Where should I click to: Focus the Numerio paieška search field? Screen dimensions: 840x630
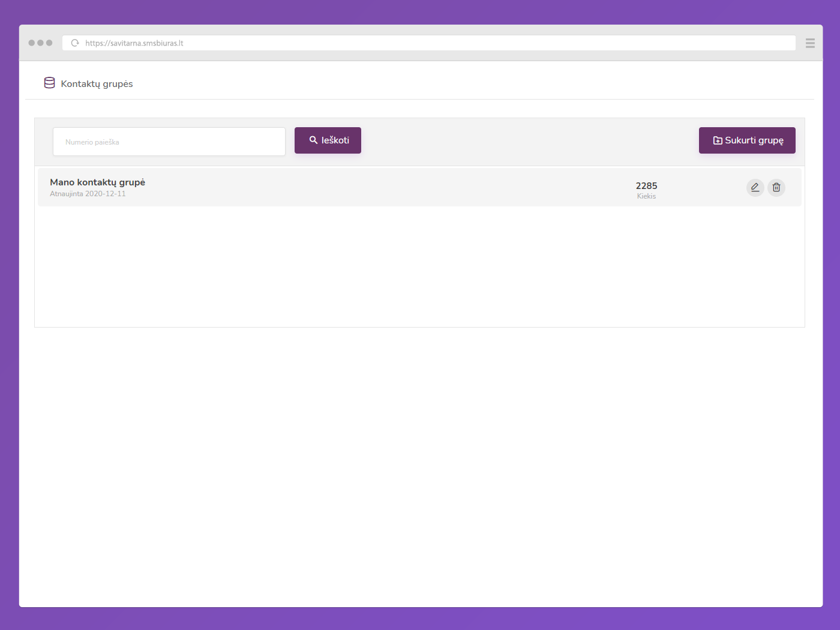pos(169,142)
